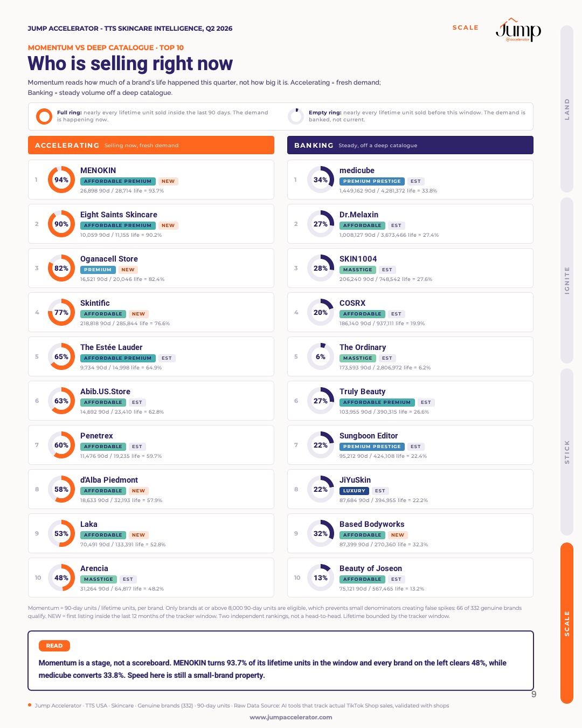
Task: Click Eight Saints Skincare NEW badge
Action: click(x=168, y=225)
